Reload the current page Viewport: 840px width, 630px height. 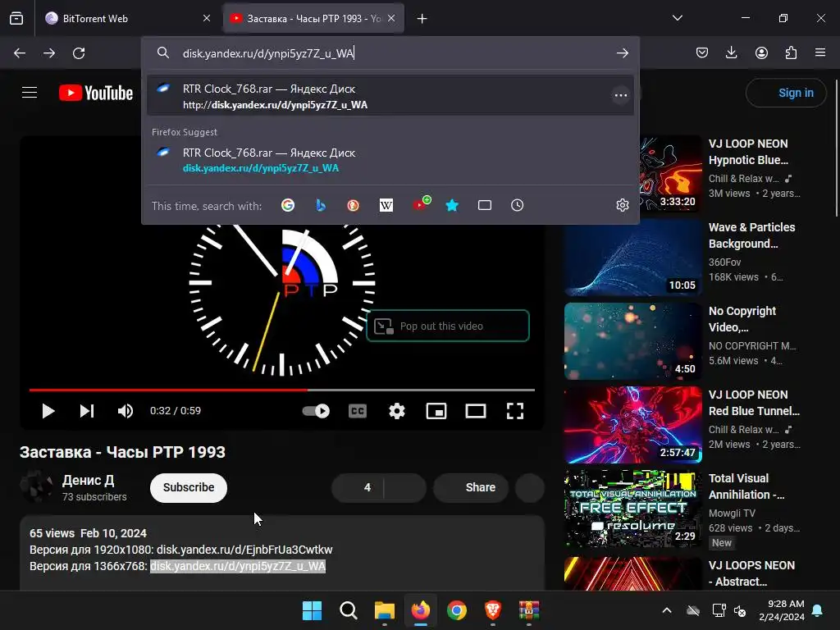pyautogui.click(x=79, y=53)
